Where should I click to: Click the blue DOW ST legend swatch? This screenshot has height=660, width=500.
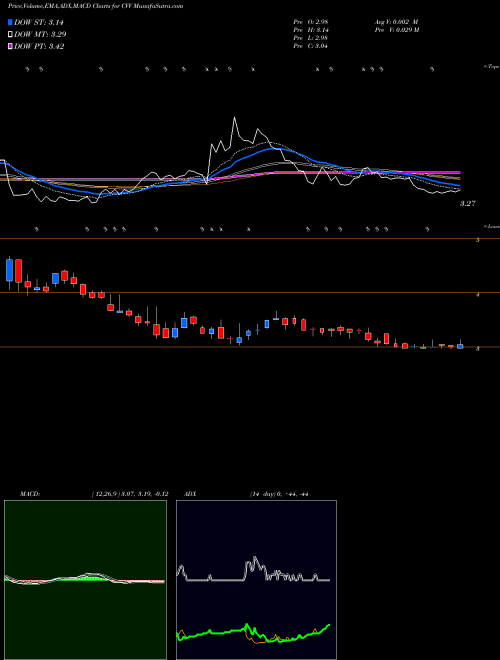coord(10,22)
